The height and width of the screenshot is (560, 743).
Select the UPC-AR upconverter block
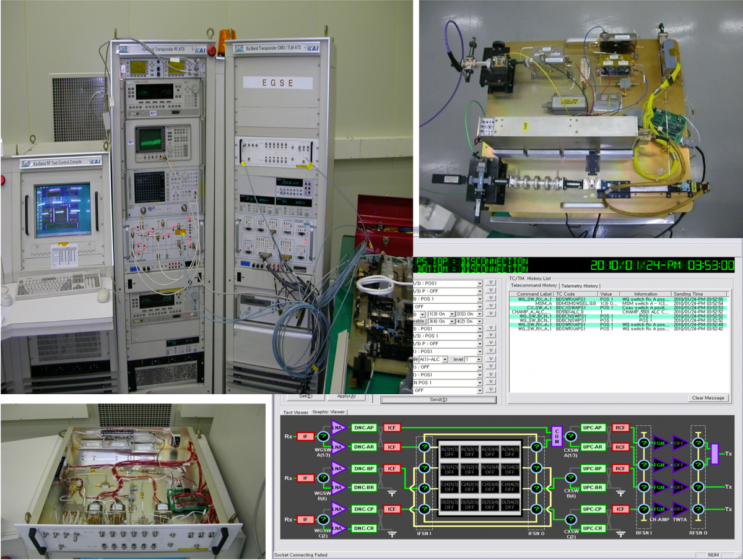point(592,447)
